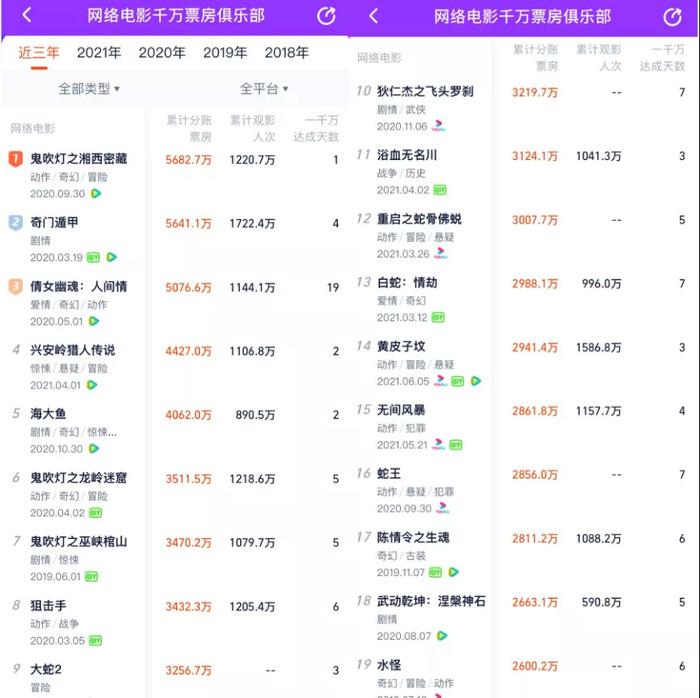Click the 5682.7万 box office value
The height and width of the screenshot is (698, 700).
click(x=188, y=160)
